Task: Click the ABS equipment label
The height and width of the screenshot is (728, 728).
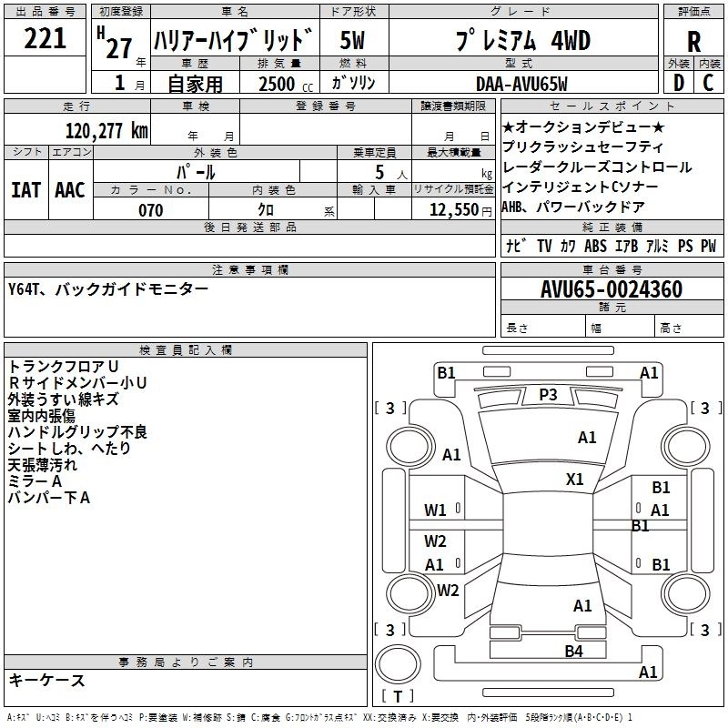Action: coord(595,246)
